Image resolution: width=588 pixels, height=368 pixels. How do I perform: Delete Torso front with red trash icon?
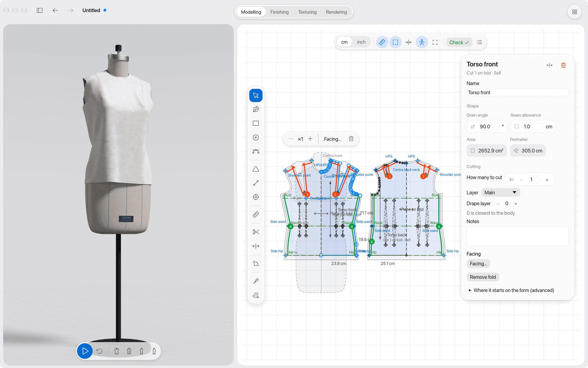click(564, 65)
